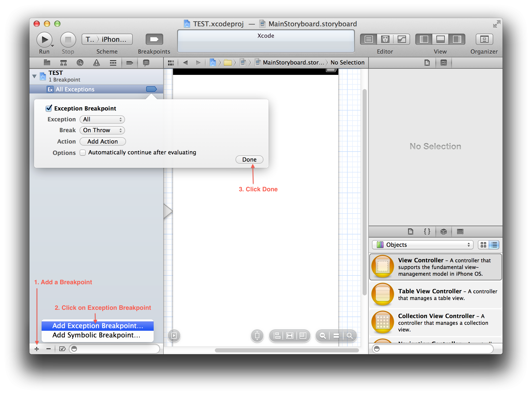Open the Exception type All dropdown
Screen dimensions: 532x395
(102, 120)
